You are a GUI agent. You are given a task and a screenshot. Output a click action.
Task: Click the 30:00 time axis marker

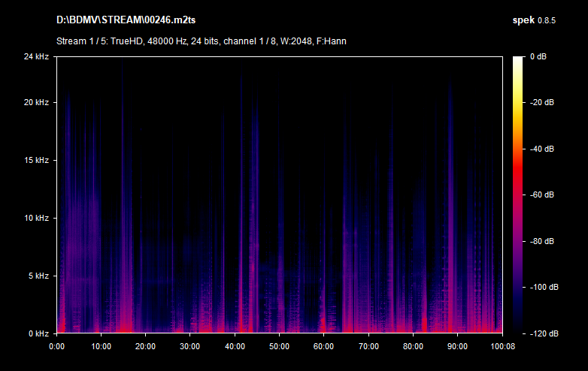189,346
